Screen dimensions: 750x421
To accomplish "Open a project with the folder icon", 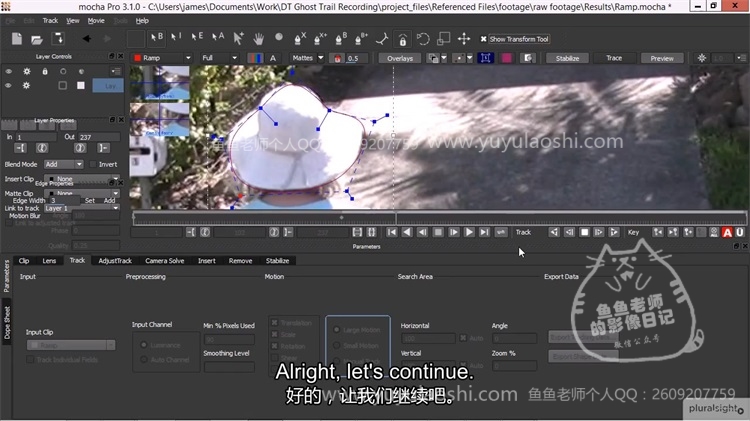I will tap(37, 39).
